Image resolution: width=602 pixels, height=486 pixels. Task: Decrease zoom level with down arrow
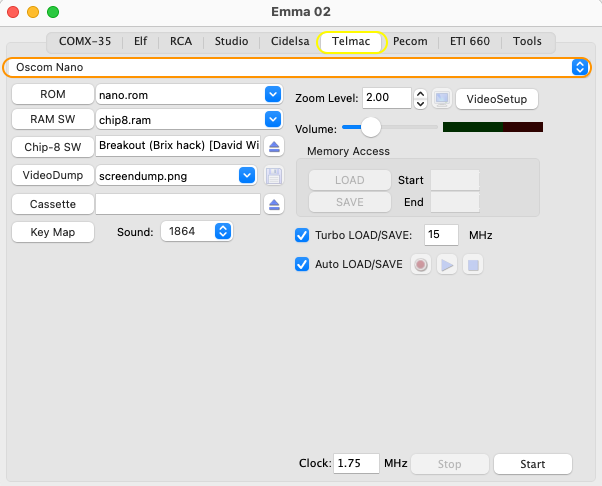click(x=421, y=104)
